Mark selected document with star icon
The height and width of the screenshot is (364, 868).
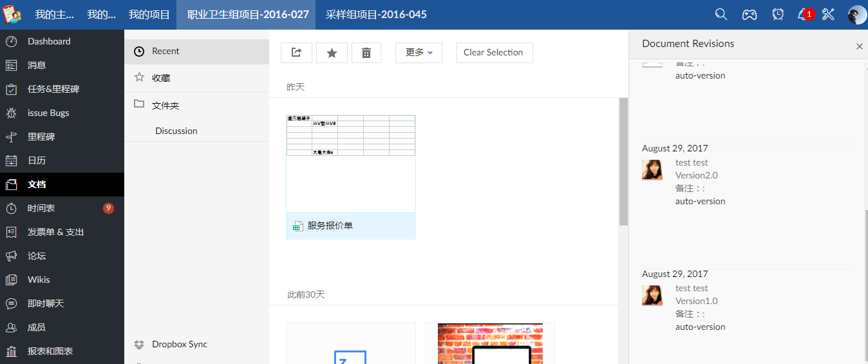pos(332,53)
